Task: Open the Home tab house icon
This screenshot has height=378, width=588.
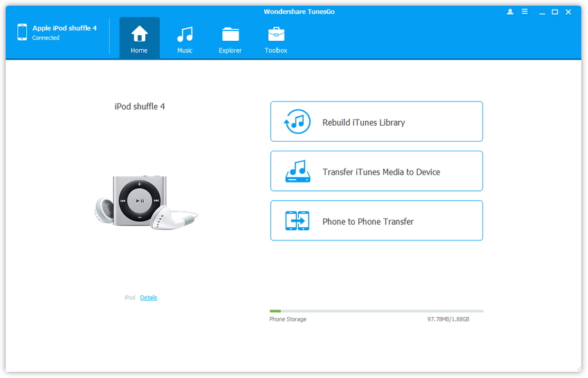Action: coord(139,34)
